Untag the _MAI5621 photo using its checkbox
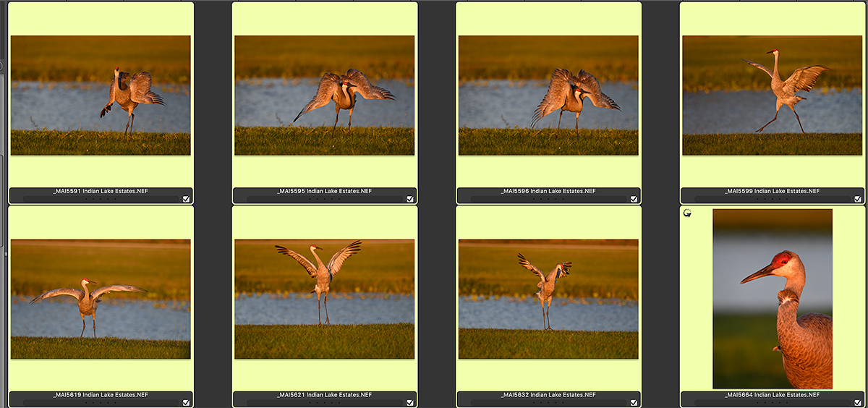 coord(410,403)
